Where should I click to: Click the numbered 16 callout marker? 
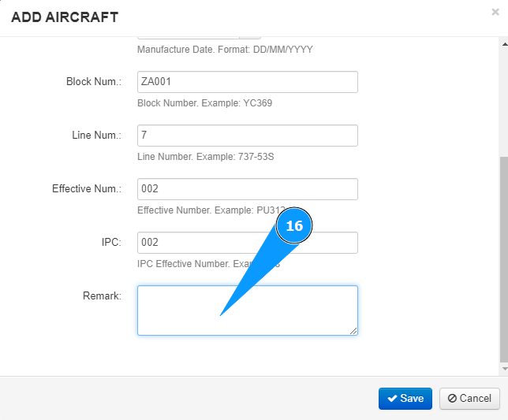pyautogui.click(x=294, y=226)
